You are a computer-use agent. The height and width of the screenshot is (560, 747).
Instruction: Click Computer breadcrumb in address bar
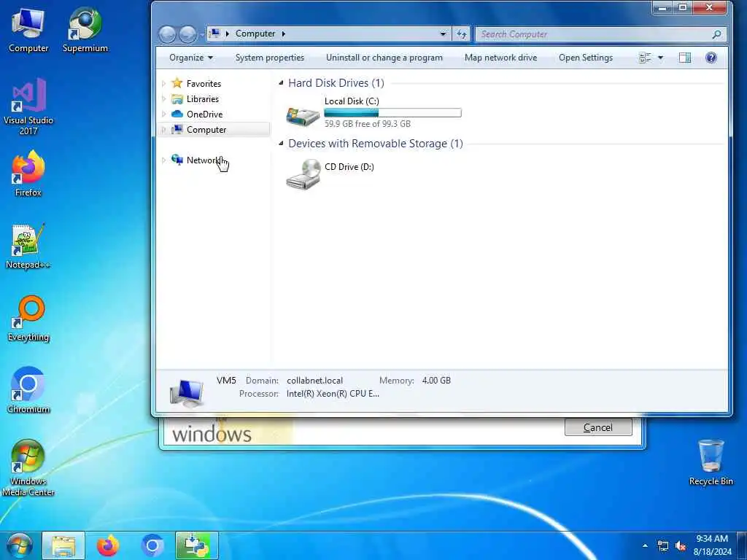tap(255, 34)
